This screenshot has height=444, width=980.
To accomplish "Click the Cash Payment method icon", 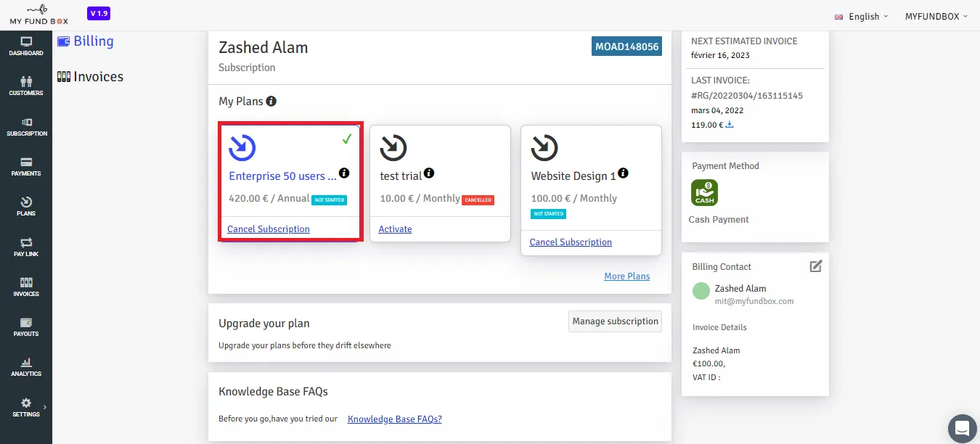I will point(705,193).
